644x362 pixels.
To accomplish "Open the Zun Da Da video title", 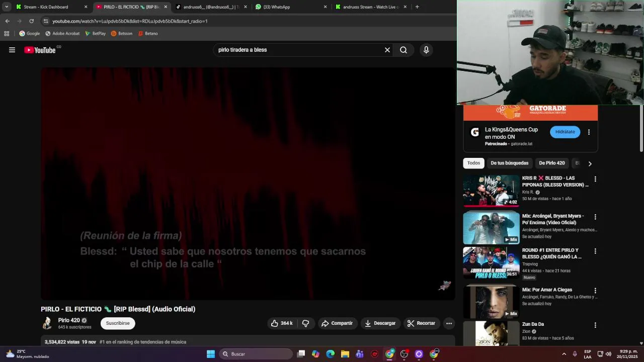I will click(x=533, y=324).
